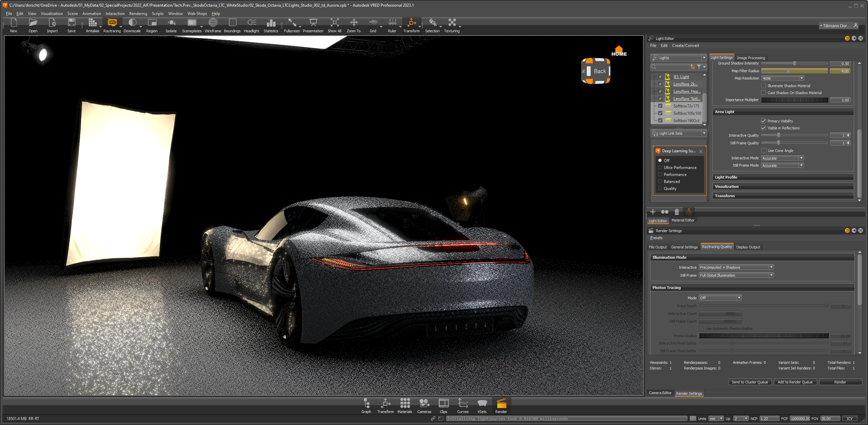Click the Raytracing toolbar icon
Viewport: 868px width, 425px height.
click(x=111, y=23)
